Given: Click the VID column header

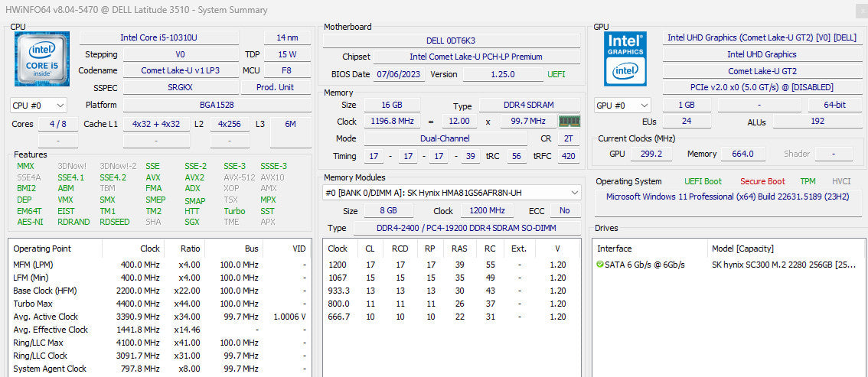Looking at the screenshot, I should click(x=286, y=249).
